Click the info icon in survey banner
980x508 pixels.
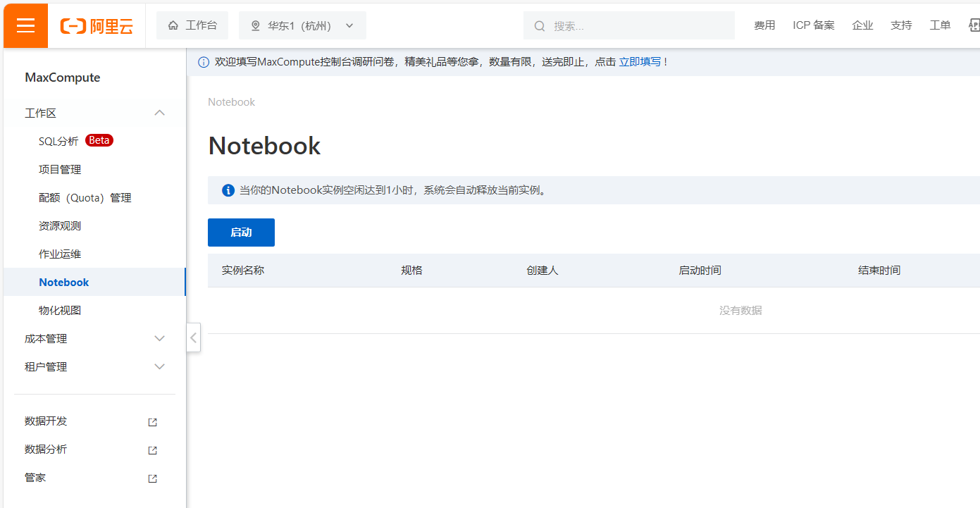(x=204, y=62)
